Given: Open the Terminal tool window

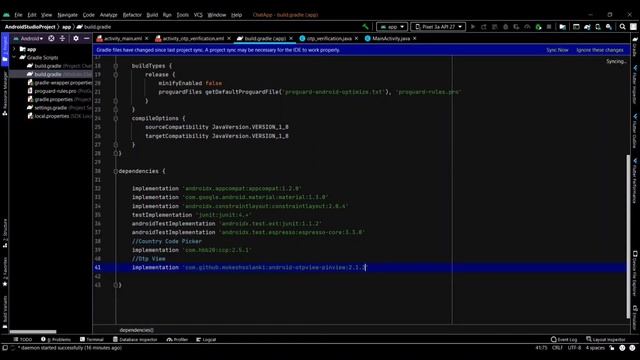Looking at the screenshot, I should click(92, 339).
